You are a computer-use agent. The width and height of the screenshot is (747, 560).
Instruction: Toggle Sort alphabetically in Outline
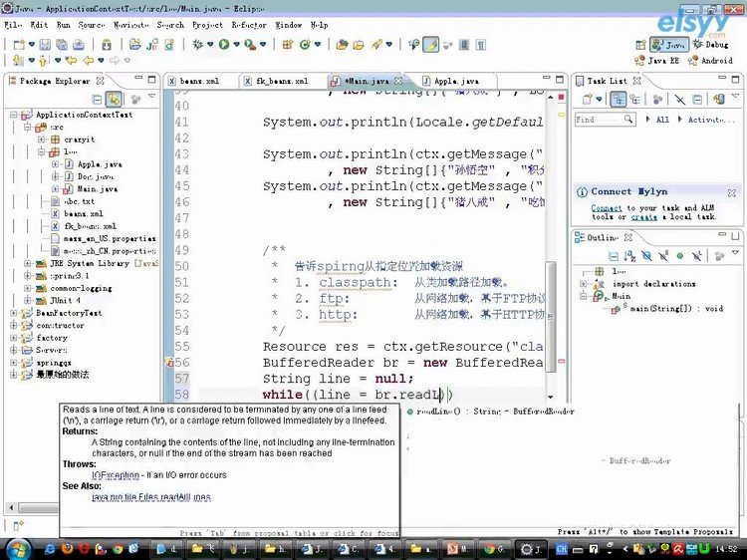(629, 256)
